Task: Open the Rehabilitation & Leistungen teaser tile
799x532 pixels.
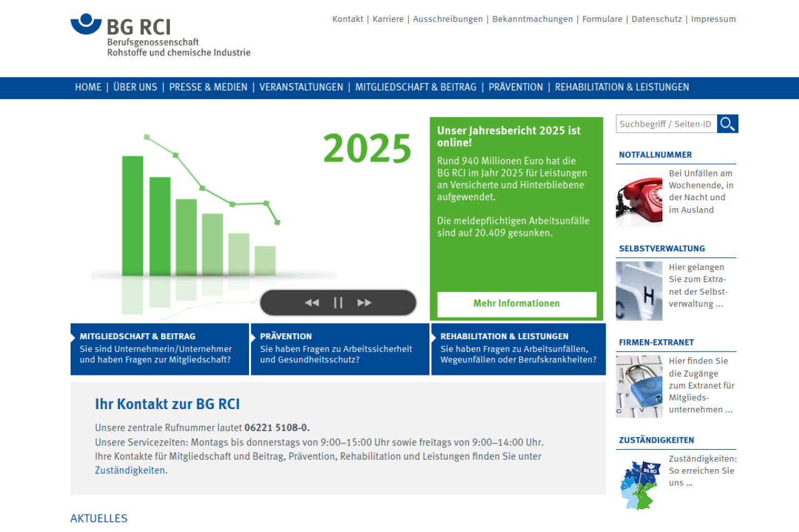Action: [x=519, y=349]
